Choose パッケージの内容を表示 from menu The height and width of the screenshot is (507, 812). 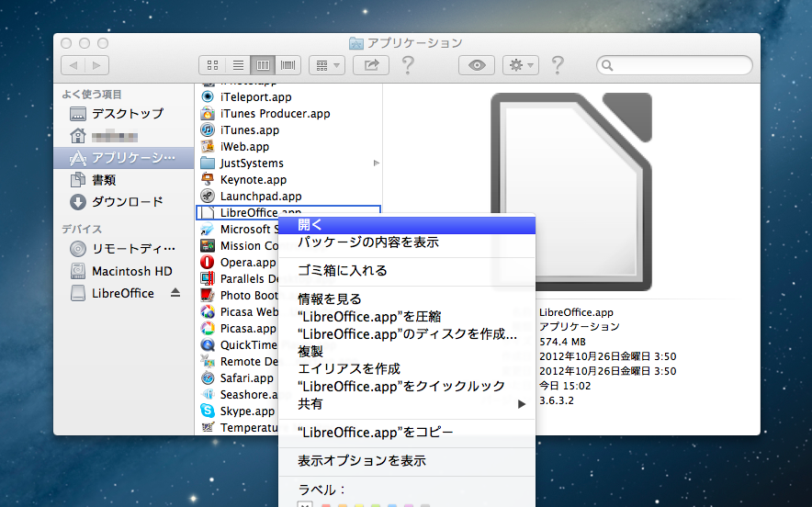pos(407,242)
